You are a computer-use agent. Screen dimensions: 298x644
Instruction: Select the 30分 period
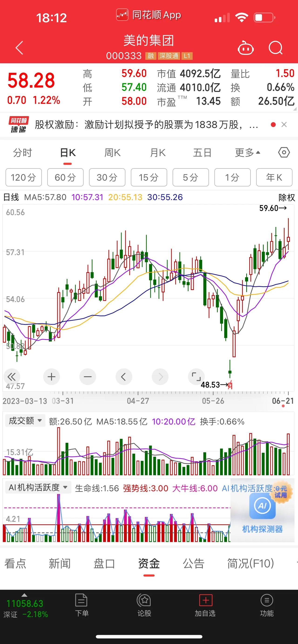click(107, 177)
